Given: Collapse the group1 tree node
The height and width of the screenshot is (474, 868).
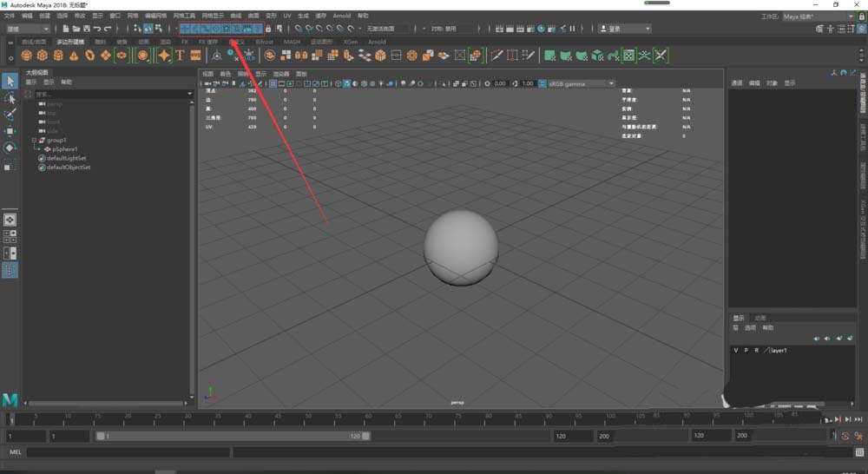Looking at the screenshot, I should point(34,140).
